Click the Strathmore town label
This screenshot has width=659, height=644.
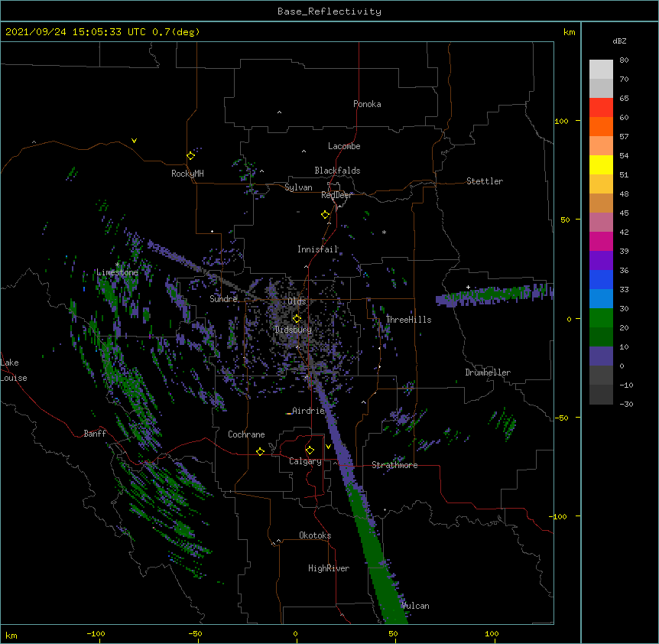coord(394,465)
